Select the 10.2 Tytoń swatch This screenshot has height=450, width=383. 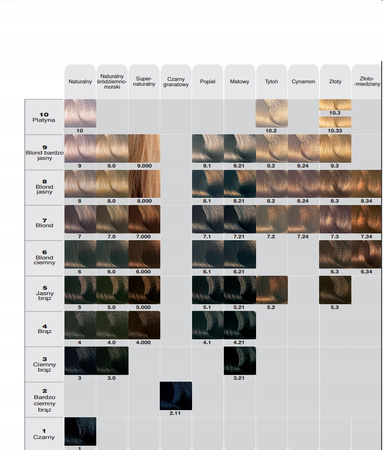click(272, 113)
